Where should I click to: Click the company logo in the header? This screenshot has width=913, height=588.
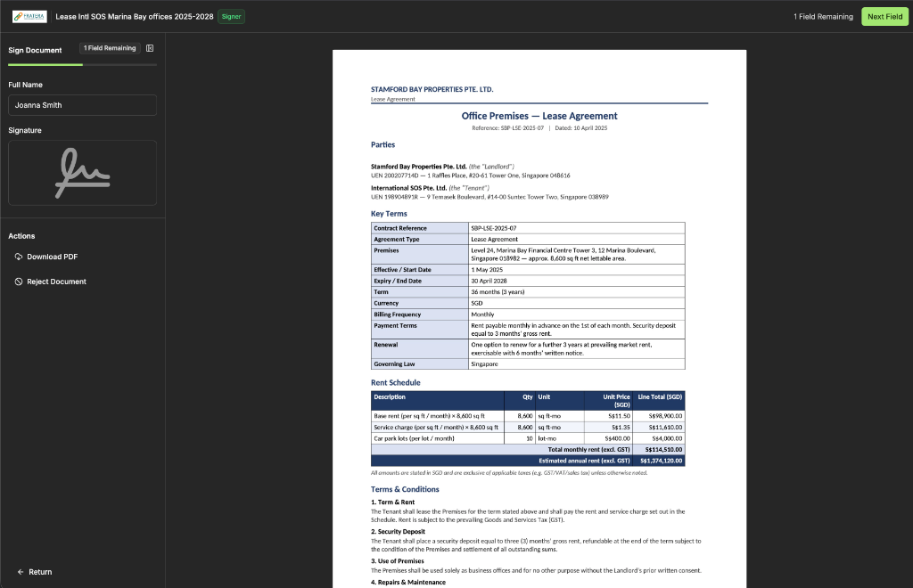(29, 16)
